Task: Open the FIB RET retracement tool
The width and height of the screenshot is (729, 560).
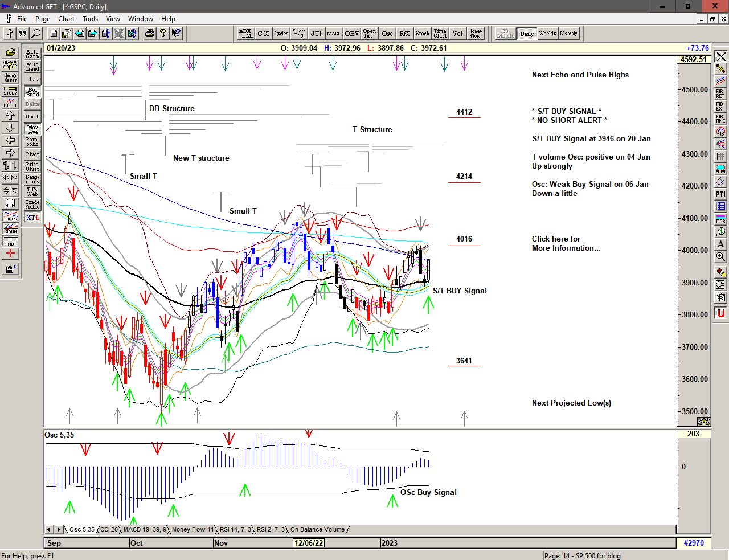Action: [x=720, y=94]
